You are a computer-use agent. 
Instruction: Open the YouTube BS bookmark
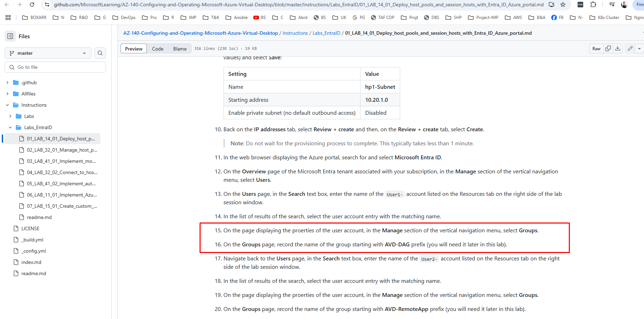tap(260, 18)
